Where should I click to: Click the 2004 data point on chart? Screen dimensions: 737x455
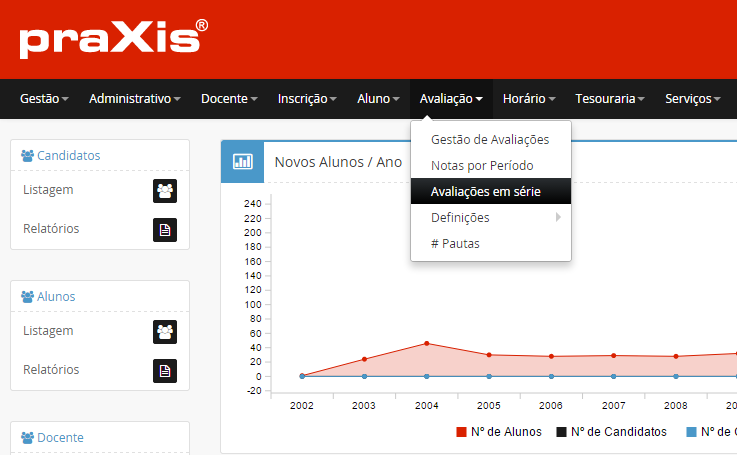(427, 343)
